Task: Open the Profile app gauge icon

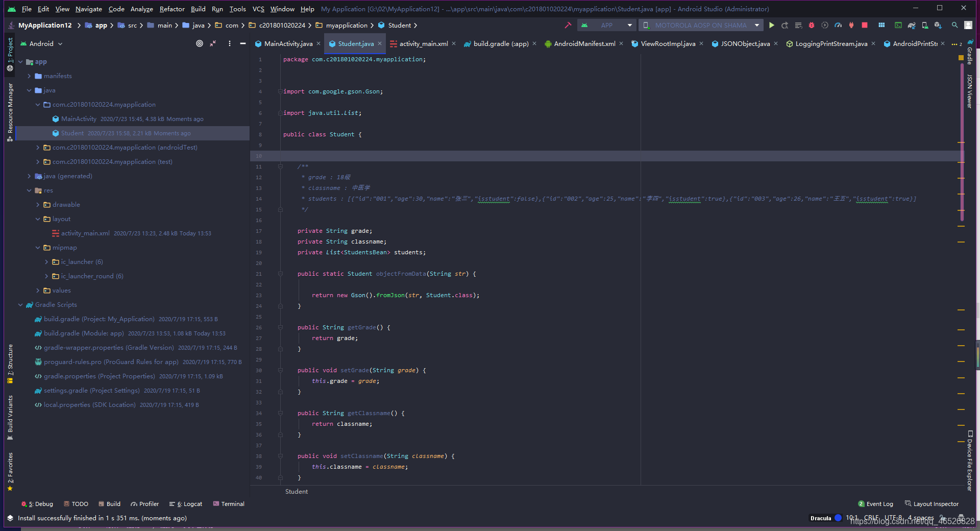Action: (x=838, y=25)
